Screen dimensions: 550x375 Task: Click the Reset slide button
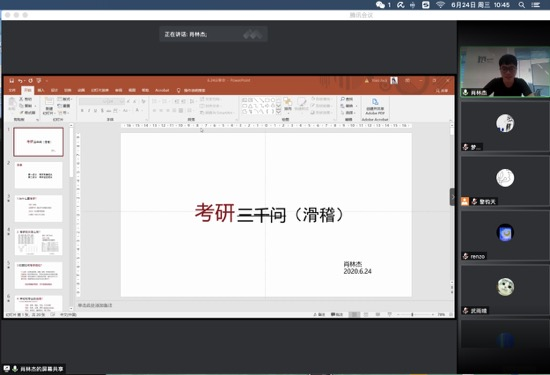coord(64,106)
